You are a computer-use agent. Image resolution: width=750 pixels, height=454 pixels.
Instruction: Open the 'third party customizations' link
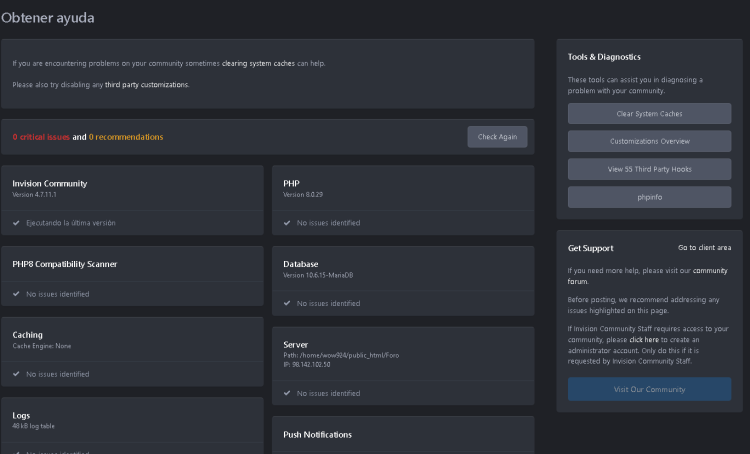click(146, 85)
